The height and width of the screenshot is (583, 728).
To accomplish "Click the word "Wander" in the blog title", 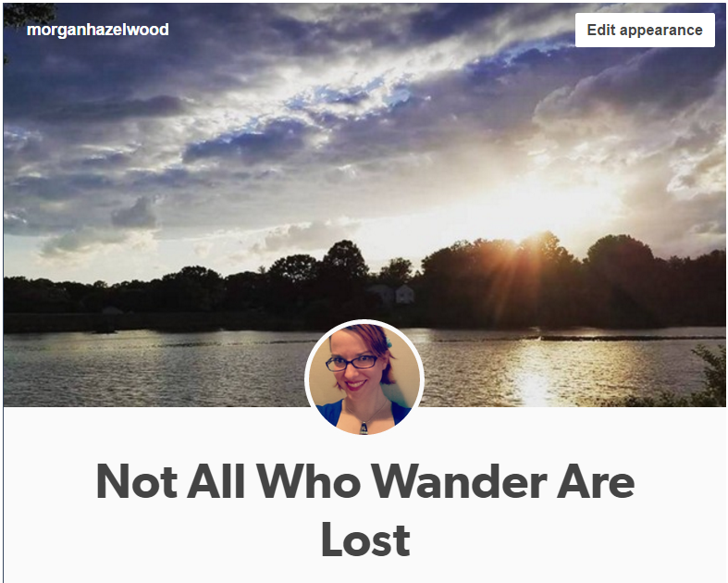I will click(x=460, y=481).
